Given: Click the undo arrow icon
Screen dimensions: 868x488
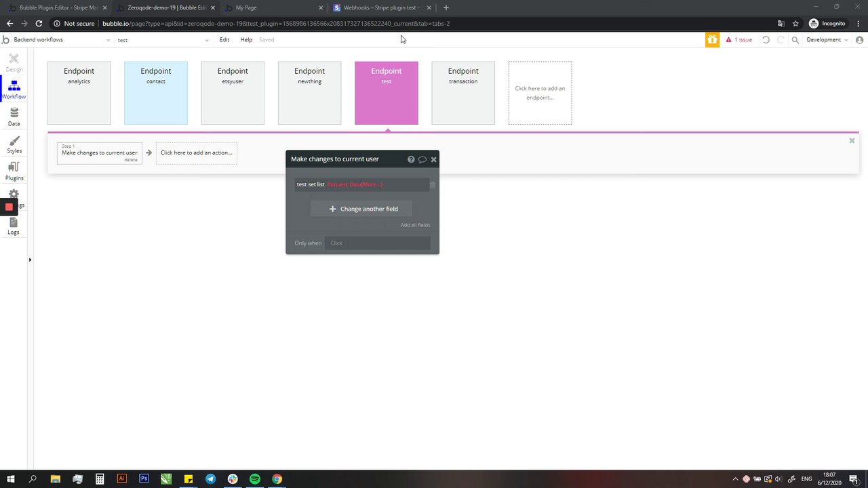Looking at the screenshot, I should (x=766, y=40).
